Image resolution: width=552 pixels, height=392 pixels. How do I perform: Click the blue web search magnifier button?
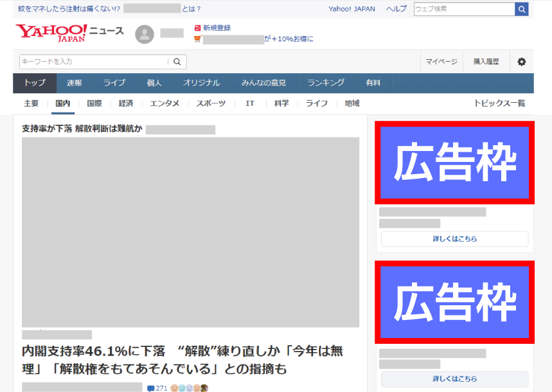tap(522, 9)
